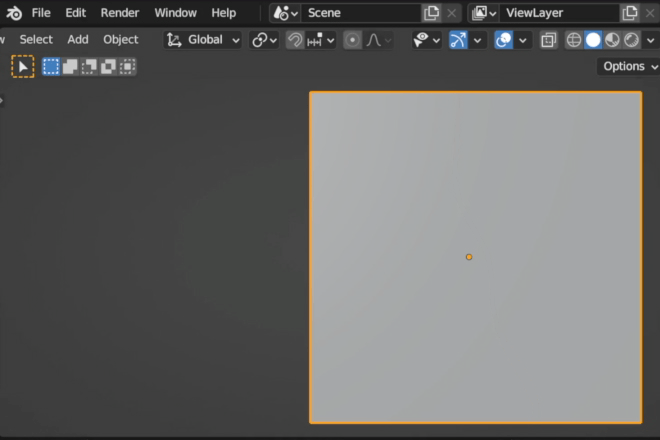This screenshot has height=440, width=660.
Task: Open the Render menu
Action: click(x=120, y=13)
